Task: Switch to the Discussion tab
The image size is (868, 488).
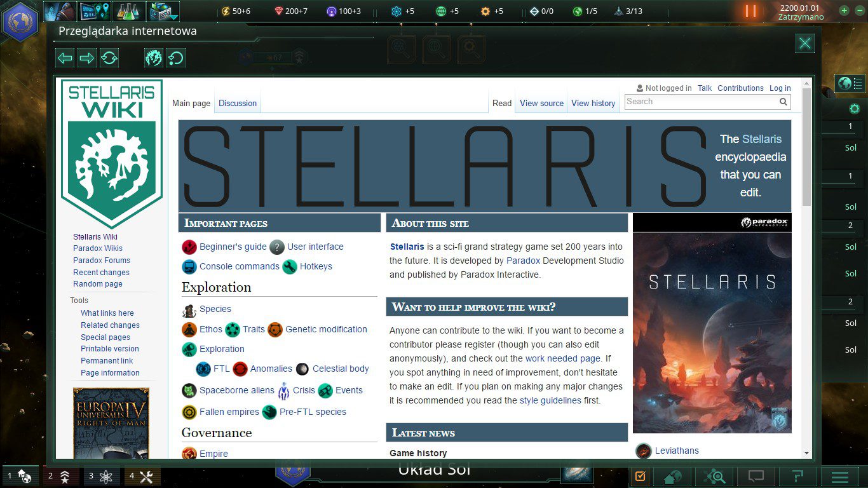Action: click(x=238, y=104)
